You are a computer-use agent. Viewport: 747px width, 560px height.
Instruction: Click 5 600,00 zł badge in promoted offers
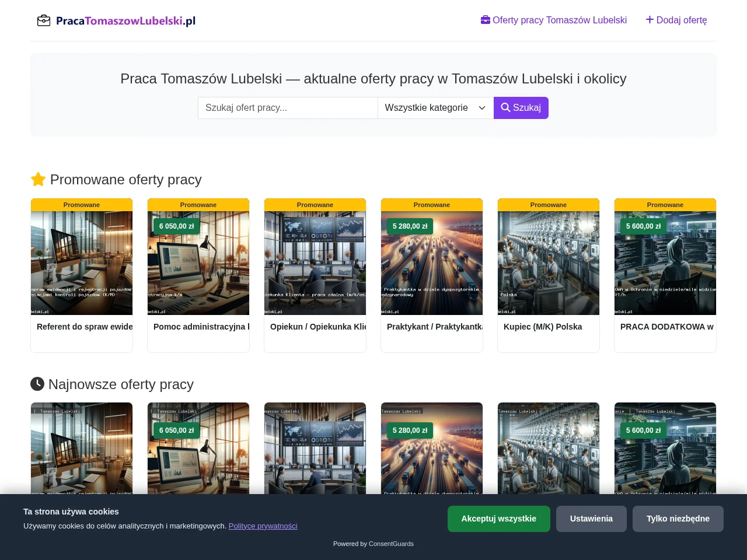tap(644, 226)
